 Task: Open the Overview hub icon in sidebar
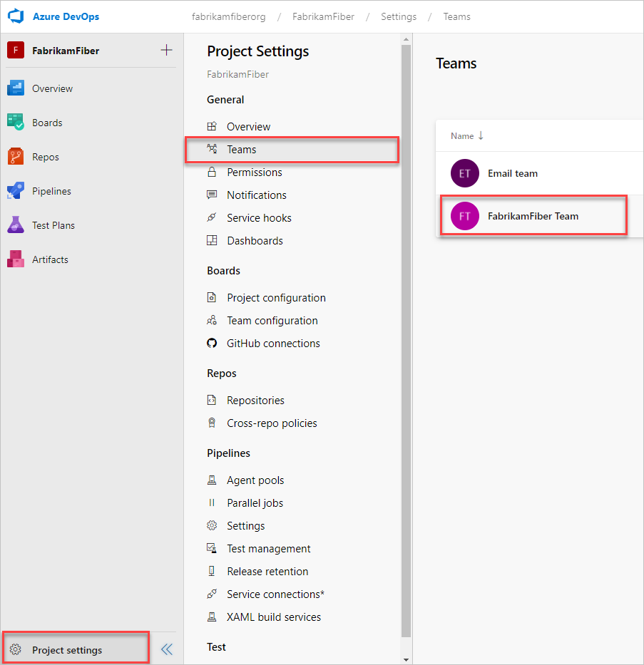(16, 88)
